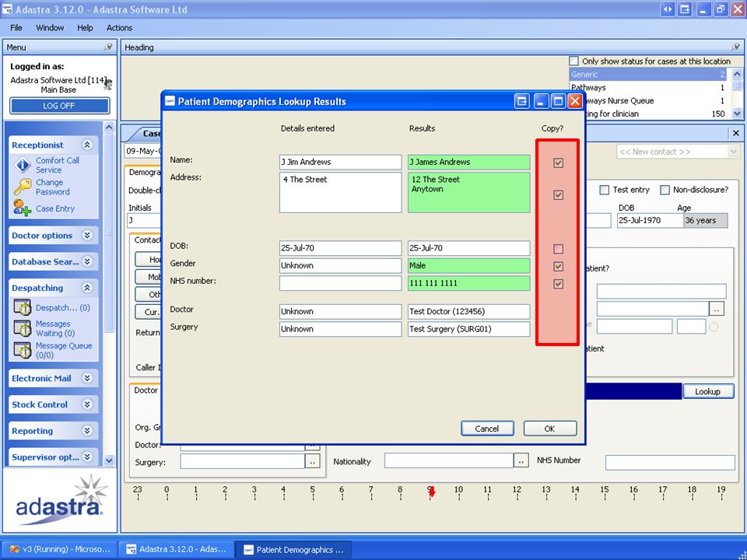Select the Pathways status row
This screenshot has height=560, width=747.
click(648, 87)
